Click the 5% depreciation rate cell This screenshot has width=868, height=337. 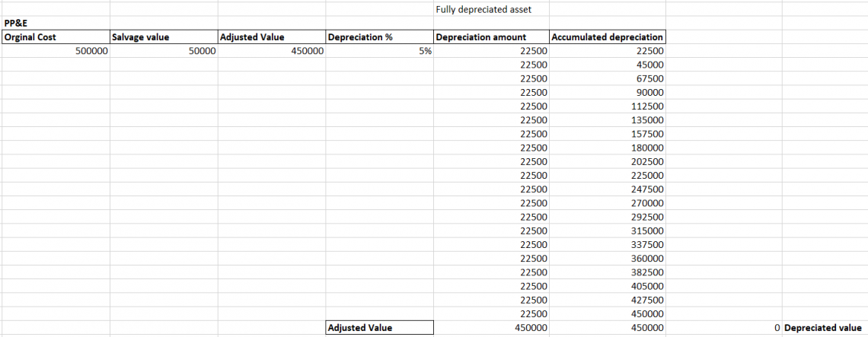pos(424,51)
